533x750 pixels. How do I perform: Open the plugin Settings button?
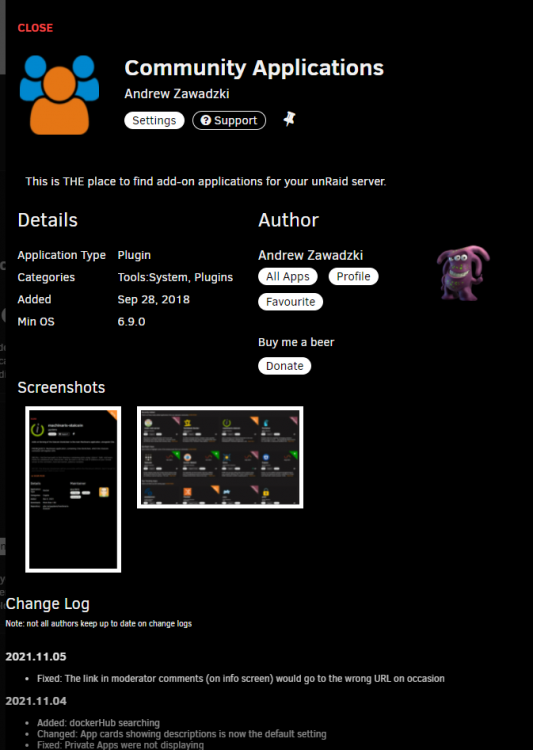tap(154, 120)
